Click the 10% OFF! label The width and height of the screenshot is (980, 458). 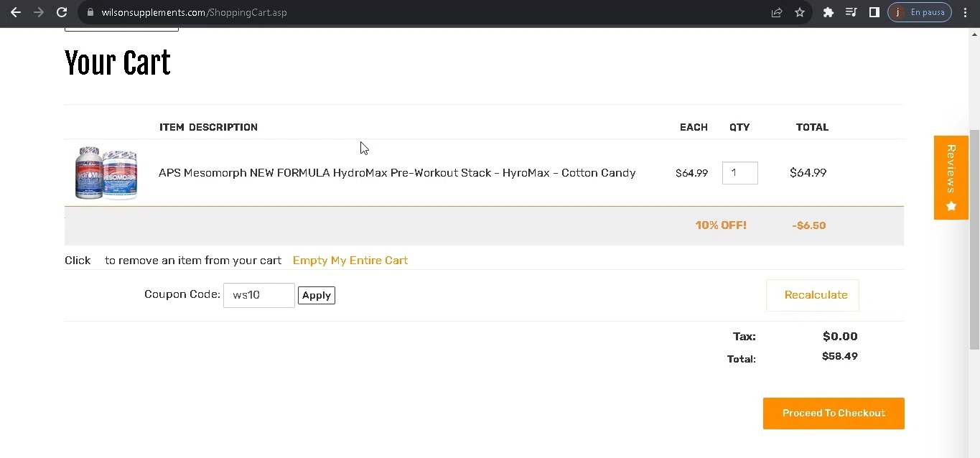[x=721, y=225]
